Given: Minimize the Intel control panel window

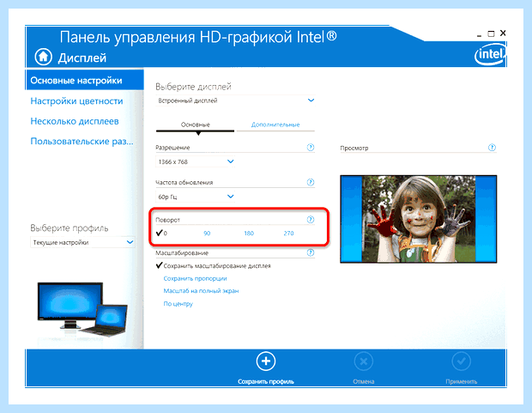Looking at the screenshot, I should pyautogui.click(x=479, y=34).
